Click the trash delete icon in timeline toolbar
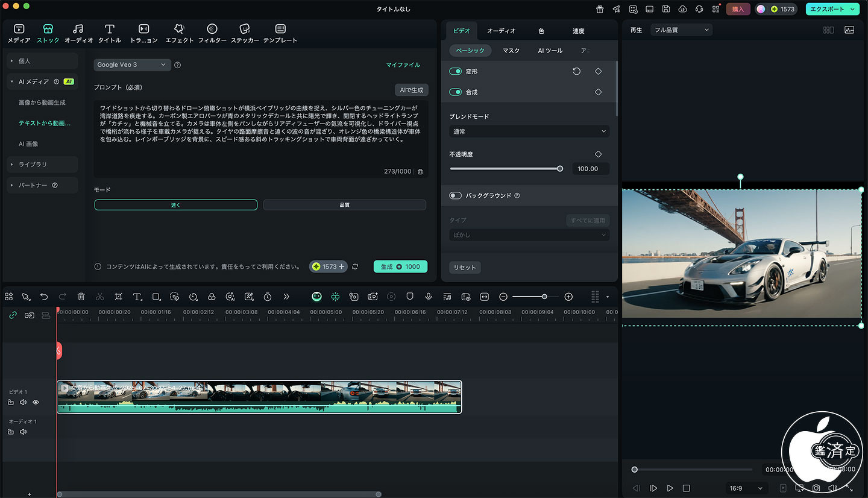Screen dimensions: 868x498 81,297
